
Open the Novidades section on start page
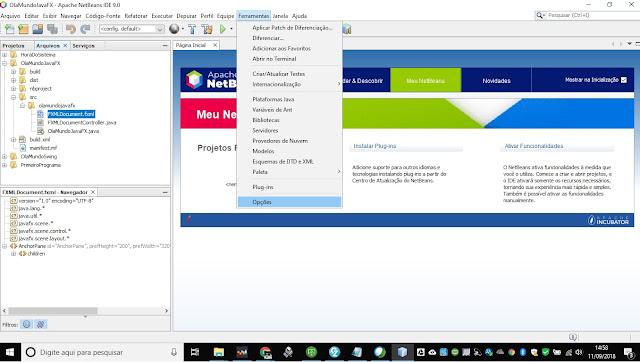[496, 80]
